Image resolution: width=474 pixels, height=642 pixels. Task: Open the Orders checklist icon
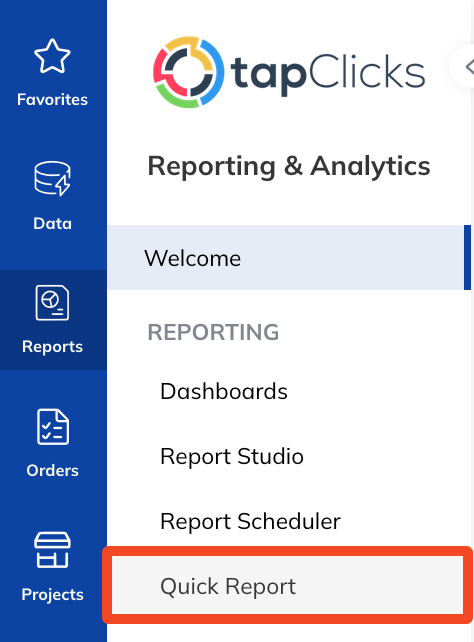coord(52,426)
